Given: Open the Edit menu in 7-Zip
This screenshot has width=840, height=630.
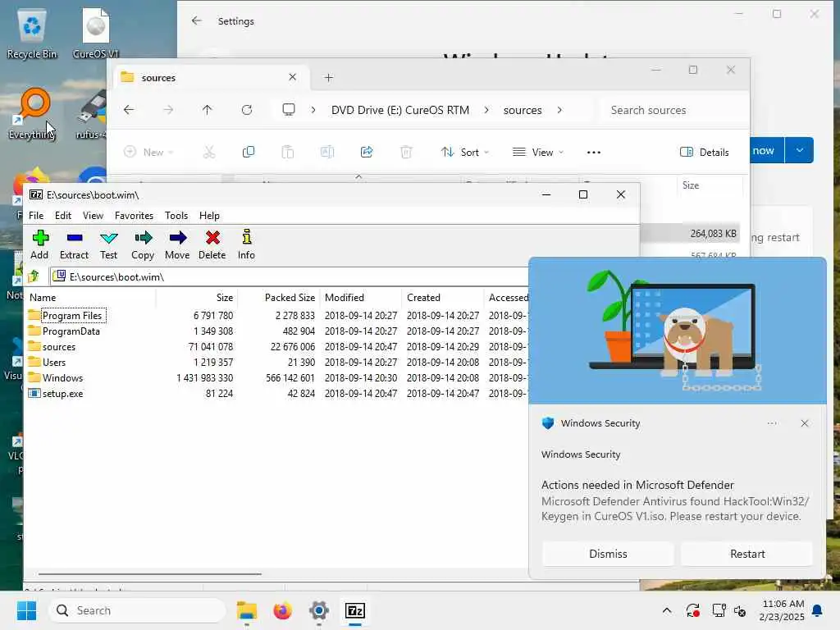Looking at the screenshot, I should click(62, 216).
